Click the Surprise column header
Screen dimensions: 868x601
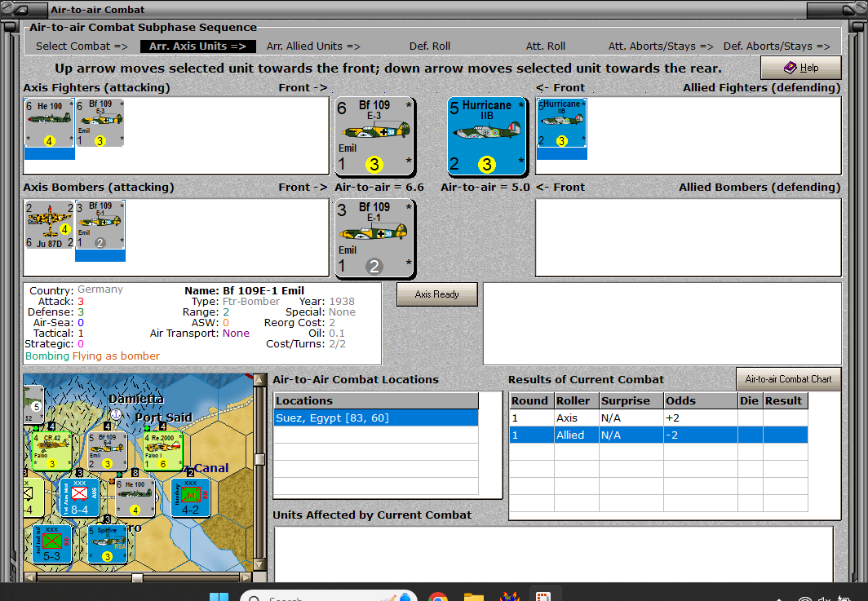coord(631,400)
